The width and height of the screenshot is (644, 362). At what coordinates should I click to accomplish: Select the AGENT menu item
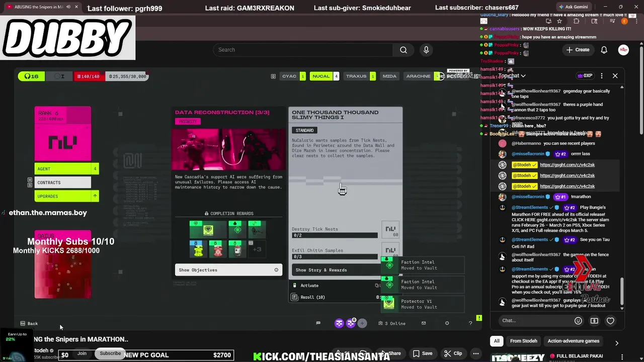pos(66,169)
